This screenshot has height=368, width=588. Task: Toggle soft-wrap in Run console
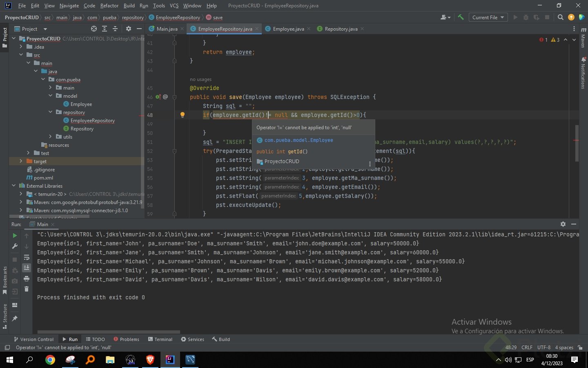click(27, 257)
